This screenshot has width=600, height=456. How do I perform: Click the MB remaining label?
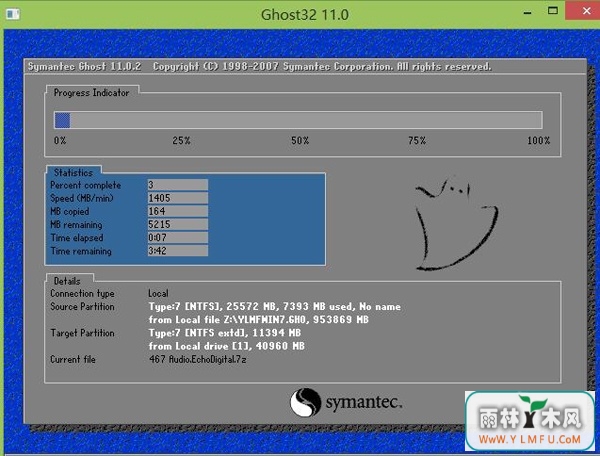76,225
